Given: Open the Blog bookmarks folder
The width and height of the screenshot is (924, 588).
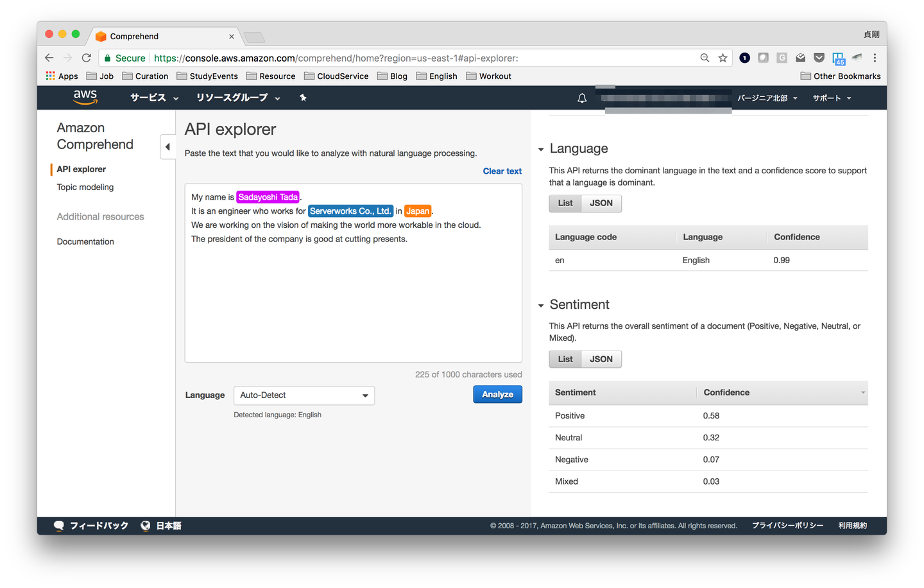Looking at the screenshot, I should pyautogui.click(x=393, y=76).
